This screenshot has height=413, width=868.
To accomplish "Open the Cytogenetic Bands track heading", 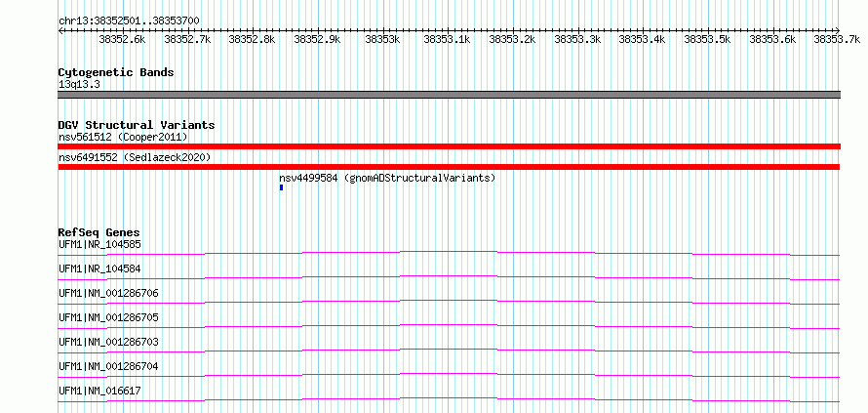I will point(116,72).
